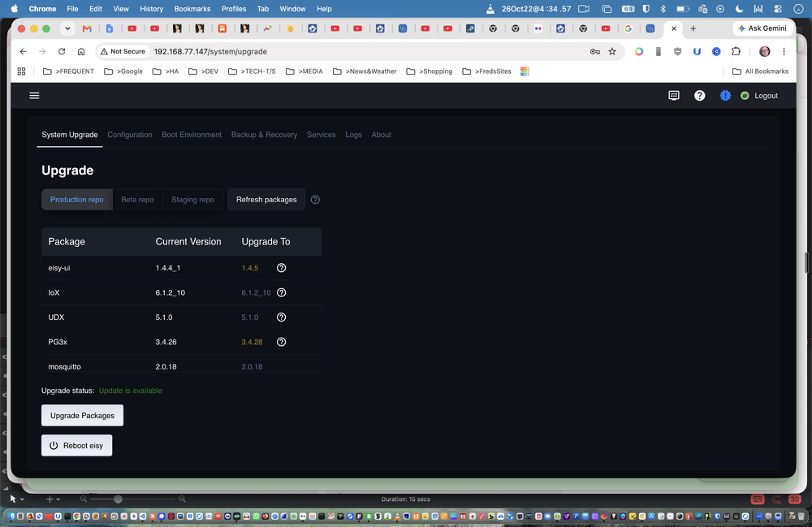Go back using Chrome's back arrow

coord(23,51)
